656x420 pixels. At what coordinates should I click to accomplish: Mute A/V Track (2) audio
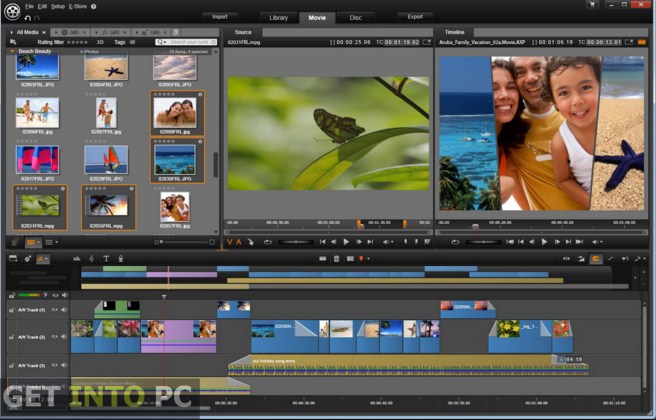[64, 336]
